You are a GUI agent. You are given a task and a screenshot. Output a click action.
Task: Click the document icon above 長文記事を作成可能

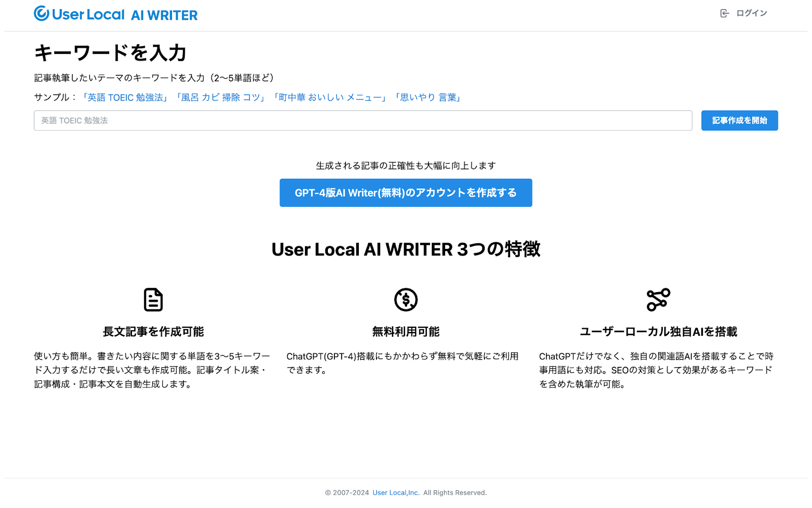tap(153, 300)
